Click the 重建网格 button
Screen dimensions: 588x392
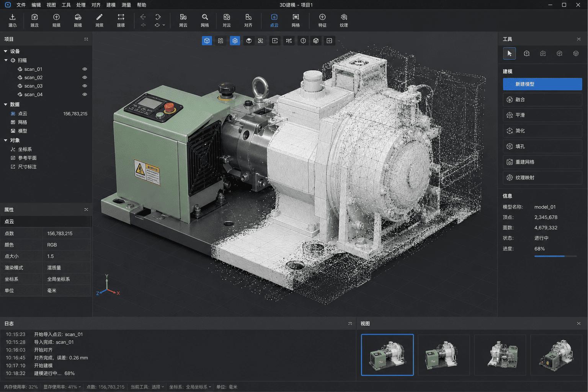[x=542, y=162]
